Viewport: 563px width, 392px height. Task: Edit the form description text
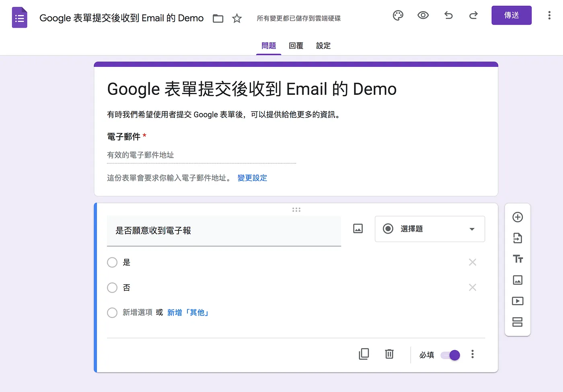tap(224, 115)
